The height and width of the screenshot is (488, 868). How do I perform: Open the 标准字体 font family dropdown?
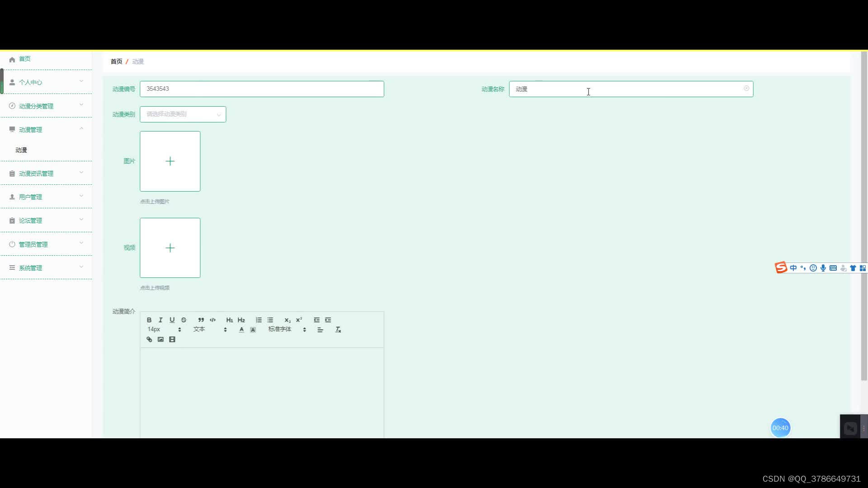pos(288,329)
